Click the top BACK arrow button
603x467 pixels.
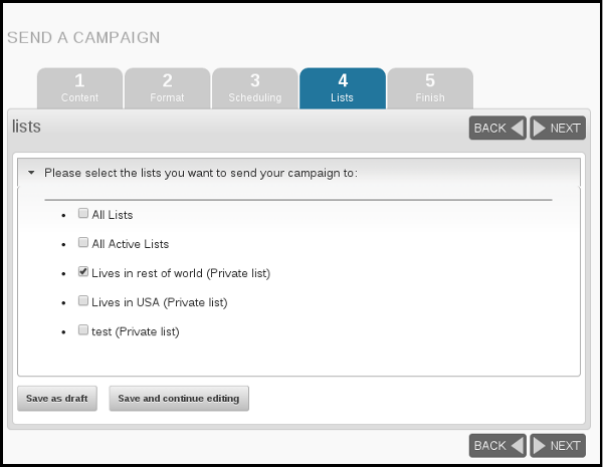click(497, 128)
